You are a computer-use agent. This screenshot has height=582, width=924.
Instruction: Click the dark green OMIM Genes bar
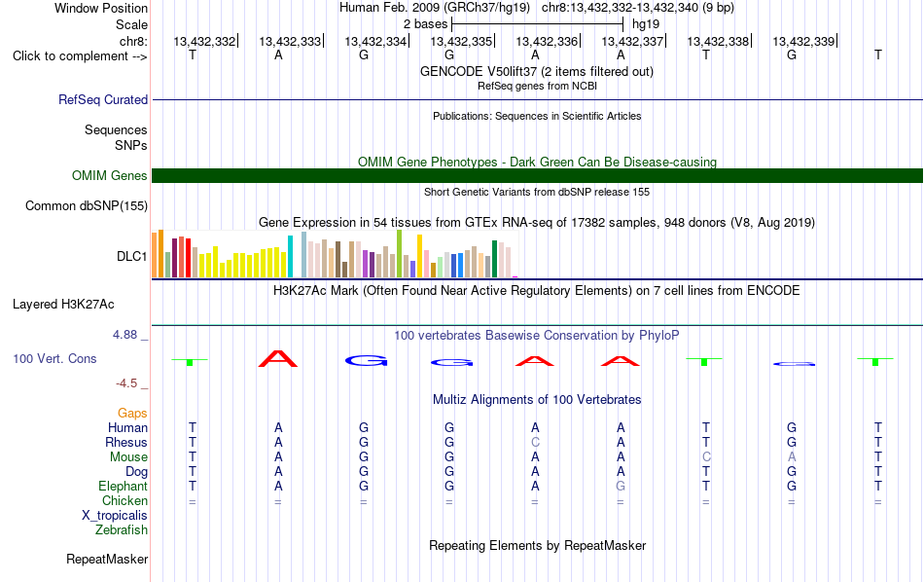(537, 176)
